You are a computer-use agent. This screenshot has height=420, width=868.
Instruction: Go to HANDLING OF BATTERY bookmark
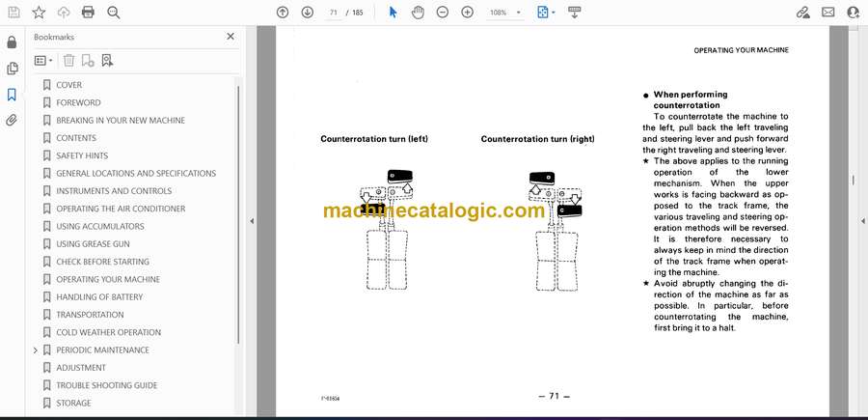[x=99, y=297]
